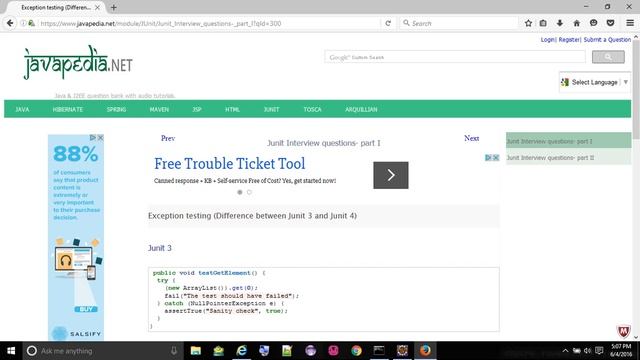Open the ARQUILLIAN menu item
The width and height of the screenshot is (640, 360).
[361, 109]
